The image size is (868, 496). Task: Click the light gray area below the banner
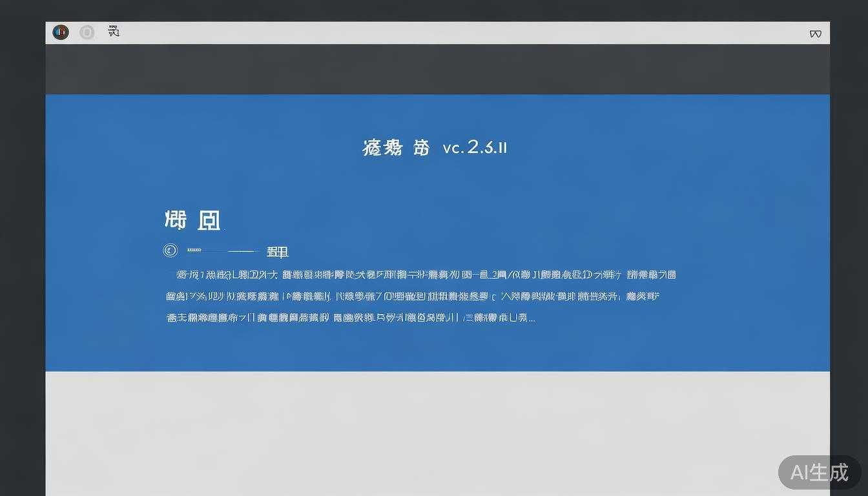(434, 426)
